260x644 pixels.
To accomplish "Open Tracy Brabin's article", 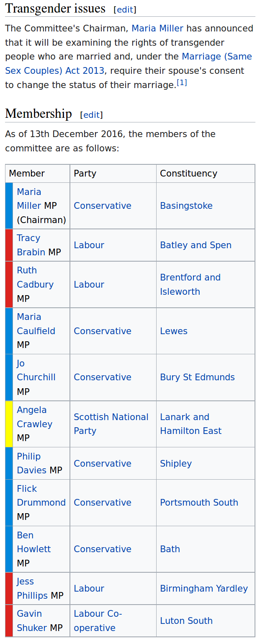I will pyautogui.click(x=31, y=245).
